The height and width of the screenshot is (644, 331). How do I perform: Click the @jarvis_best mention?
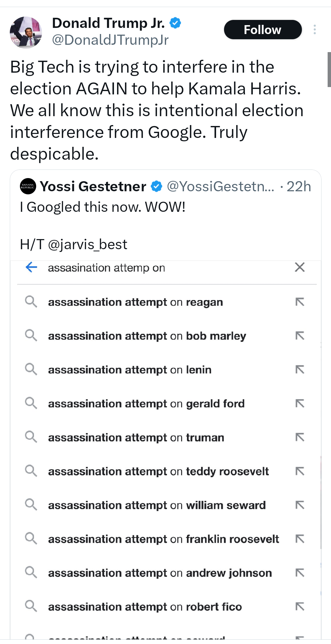point(87,244)
